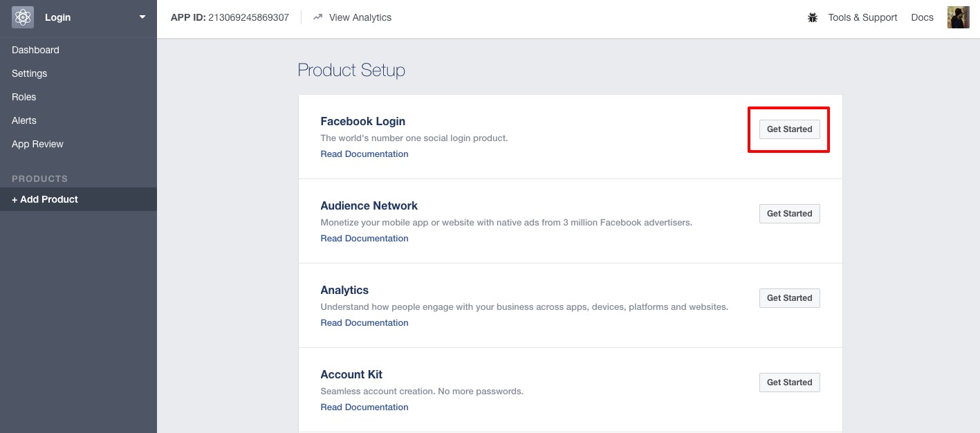This screenshot has width=980, height=433.
Task: Select + Add Product in the sidebar
Action: pyautogui.click(x=78, y=199)
